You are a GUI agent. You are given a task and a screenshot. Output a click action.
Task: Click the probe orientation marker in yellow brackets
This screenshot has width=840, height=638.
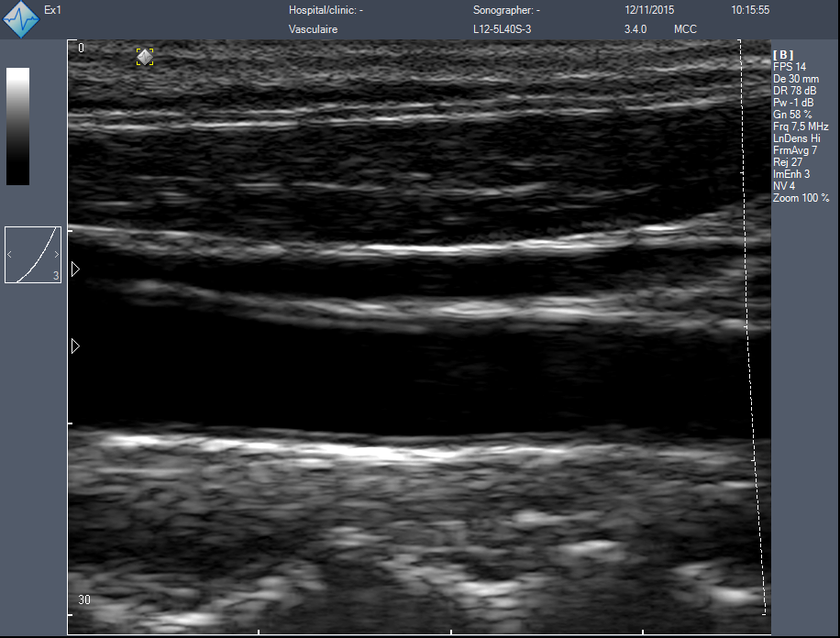click(x=145, y=57)
